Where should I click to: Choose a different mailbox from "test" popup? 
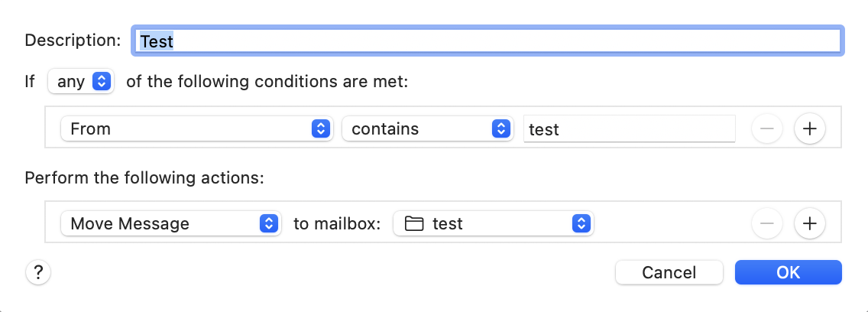494,223
